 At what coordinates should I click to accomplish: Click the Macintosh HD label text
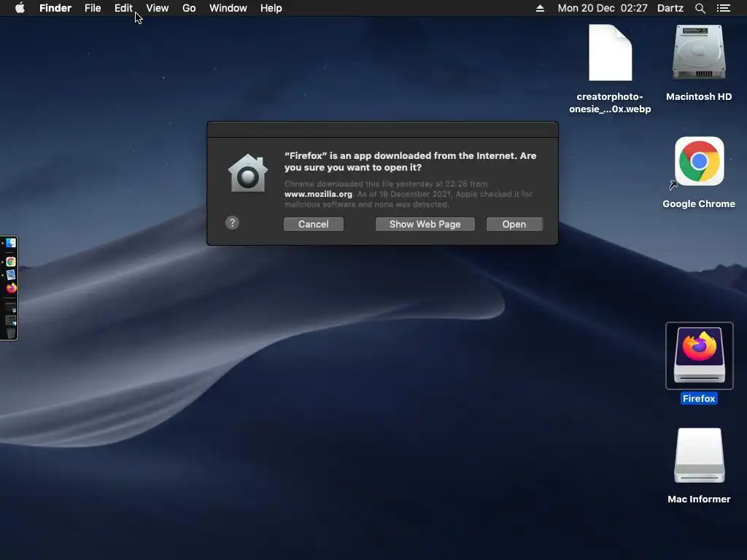699,97
